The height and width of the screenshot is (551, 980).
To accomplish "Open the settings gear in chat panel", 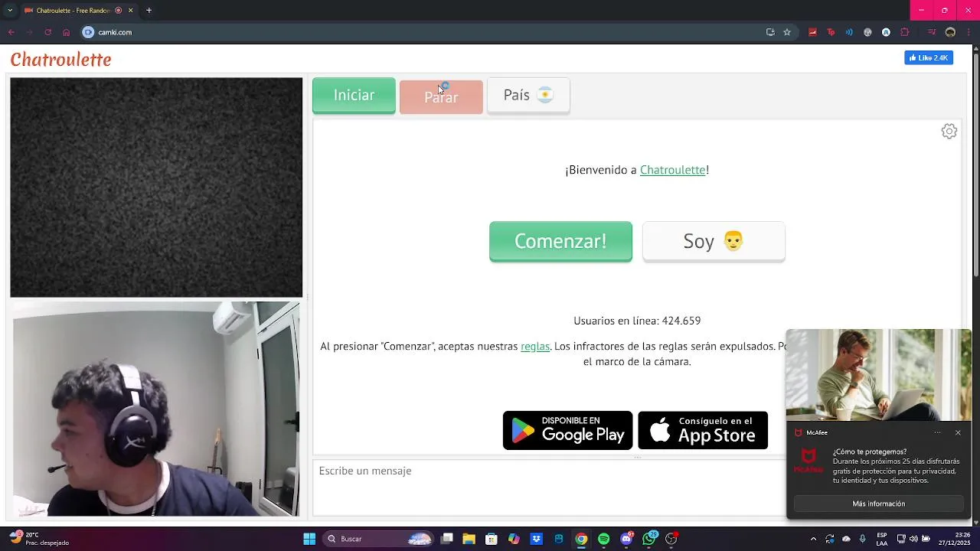I will [x=949, y=132].
